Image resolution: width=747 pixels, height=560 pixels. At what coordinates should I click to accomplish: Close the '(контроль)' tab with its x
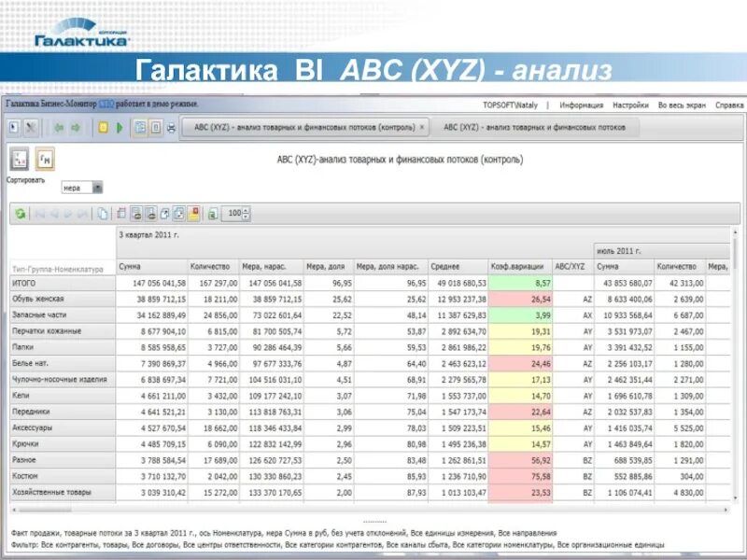(x=422, y=128)
